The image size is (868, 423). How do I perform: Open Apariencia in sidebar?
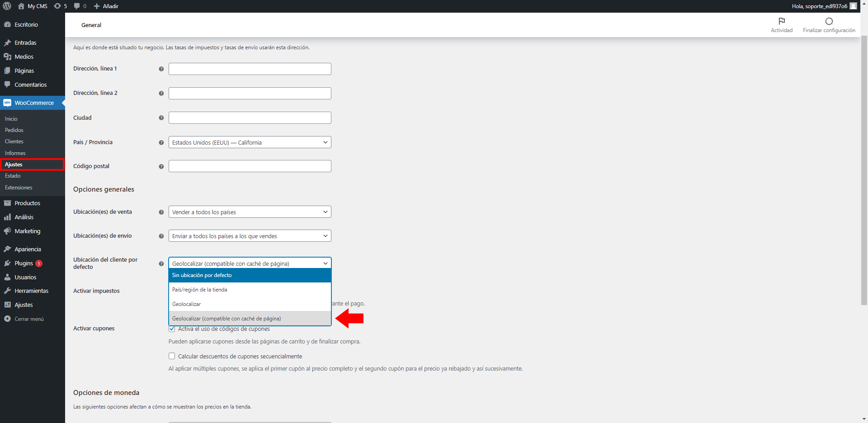[x=33, y=249]
